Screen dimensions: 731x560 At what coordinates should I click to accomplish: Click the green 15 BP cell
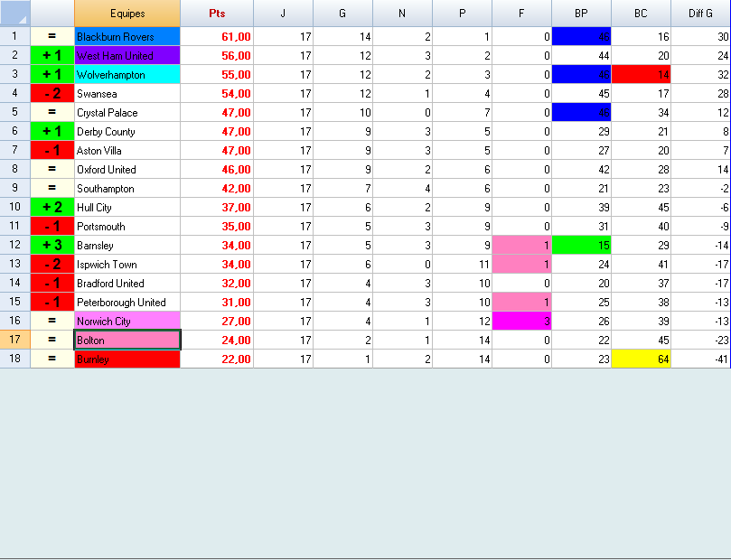point(581,245)
